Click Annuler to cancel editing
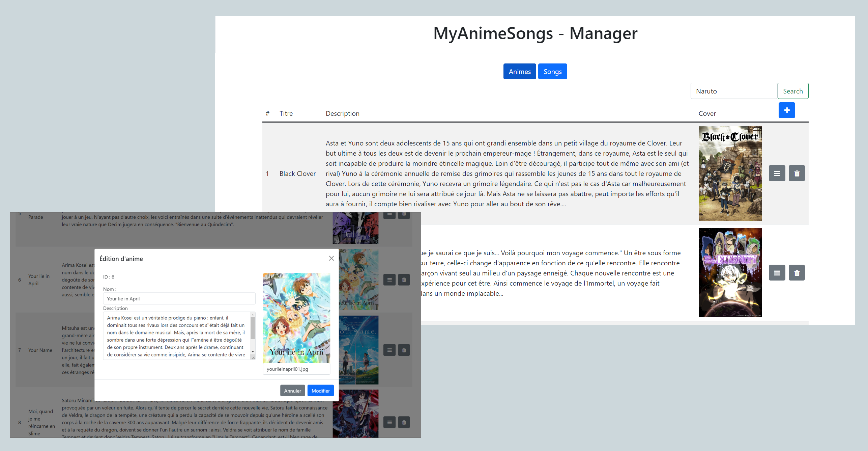 point(292,391)
